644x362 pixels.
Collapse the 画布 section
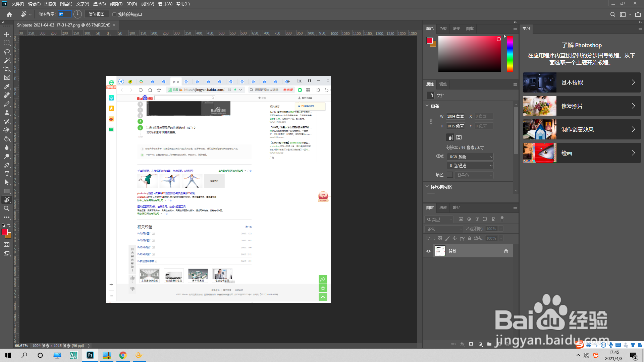[x=427, y=106]
